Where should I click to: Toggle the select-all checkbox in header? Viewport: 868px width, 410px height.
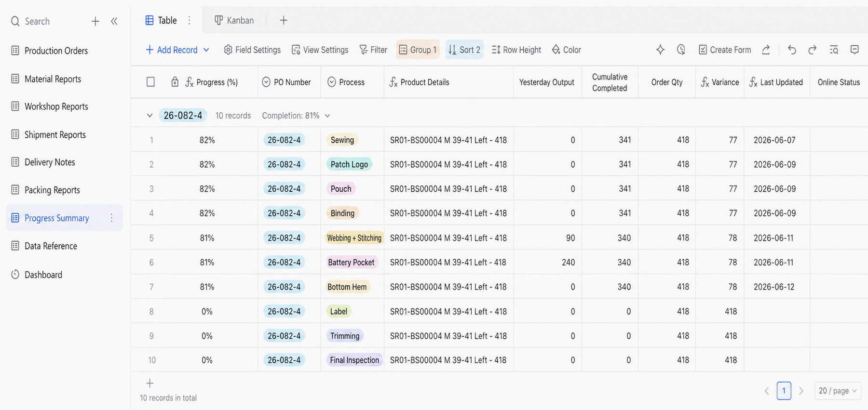coord(150,82)
